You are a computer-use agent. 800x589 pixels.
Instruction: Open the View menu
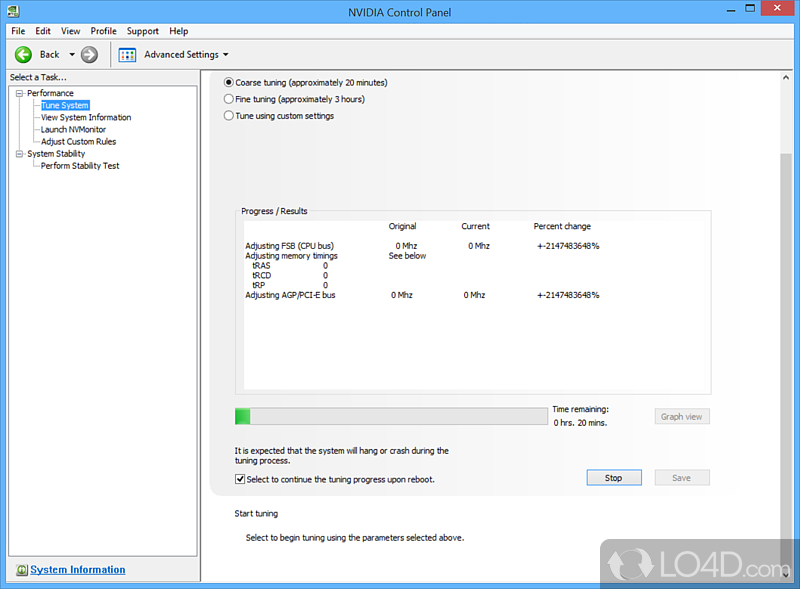click(70, 31)
